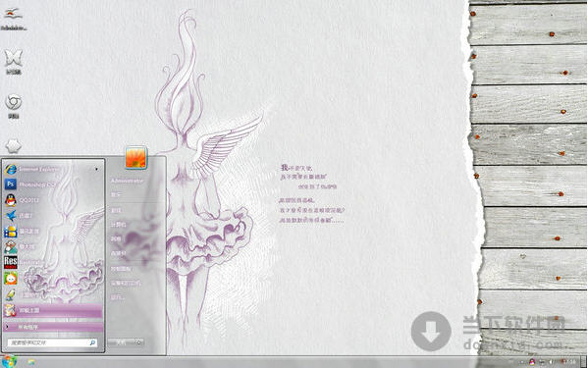
Task: Open the shutdown options arrow
Action: (x=138, y=342)
